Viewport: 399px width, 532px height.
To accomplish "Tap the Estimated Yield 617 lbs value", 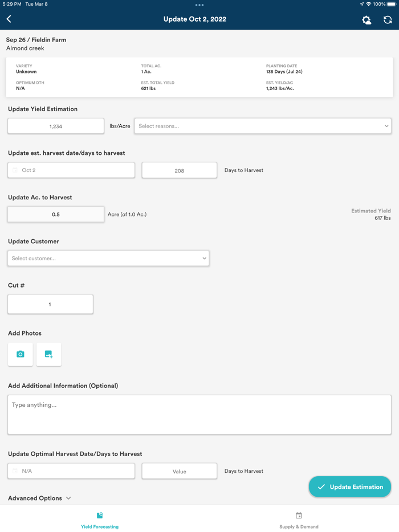I will [382, 218].
